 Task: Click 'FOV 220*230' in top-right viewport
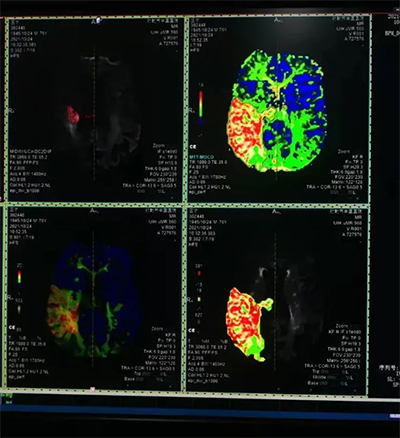[350, 177]
